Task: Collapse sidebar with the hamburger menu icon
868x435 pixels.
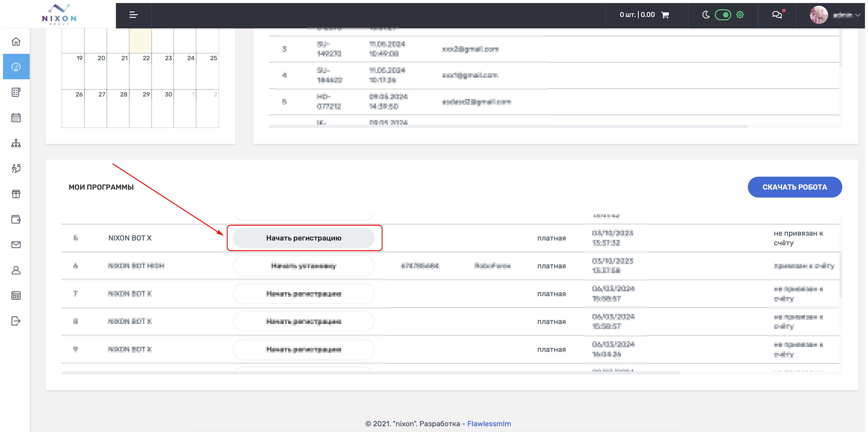Action: [x=133, y=15]
